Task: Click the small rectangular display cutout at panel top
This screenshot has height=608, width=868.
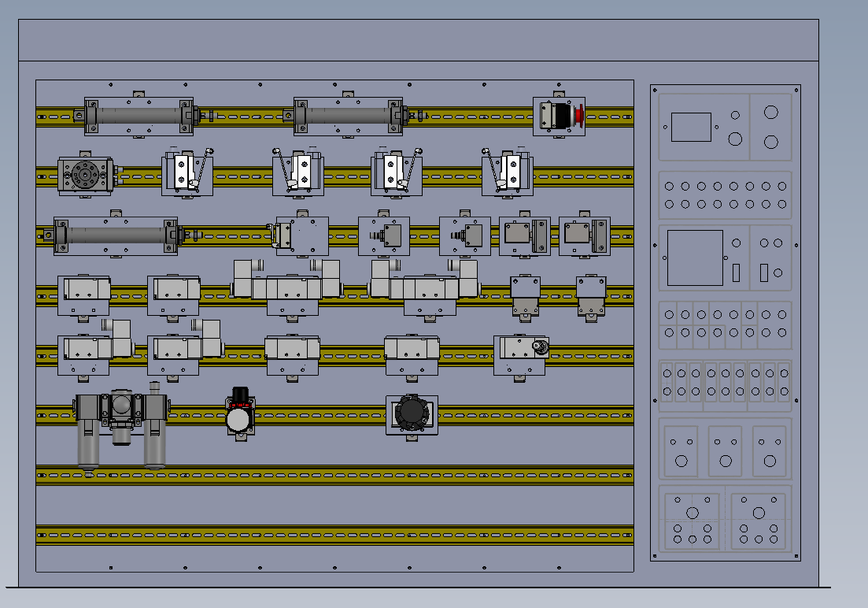Action: tap(690, 127)
